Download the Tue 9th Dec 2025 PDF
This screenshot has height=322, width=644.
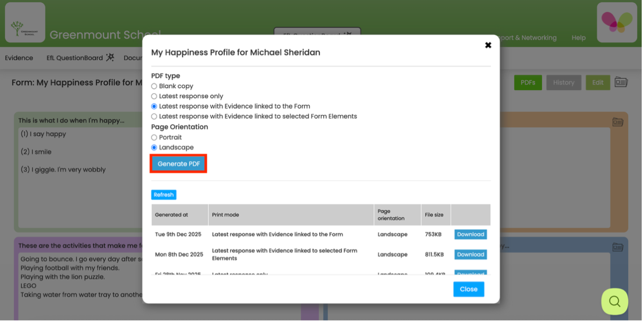[x=470, y=234]
